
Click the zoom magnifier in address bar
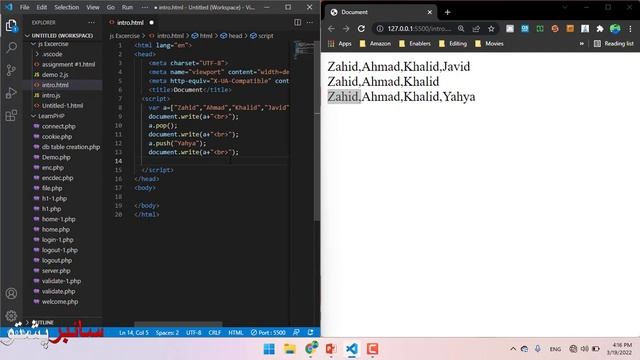(x=461, y=29)
